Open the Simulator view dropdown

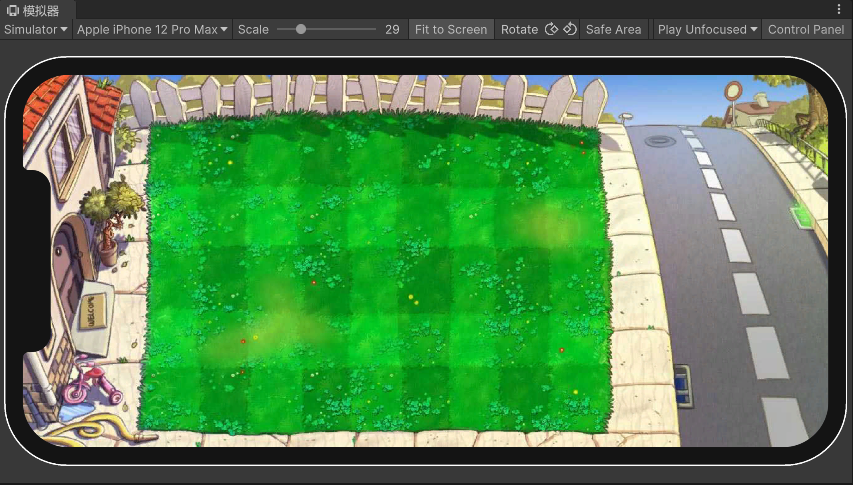[x=35, y=29]
